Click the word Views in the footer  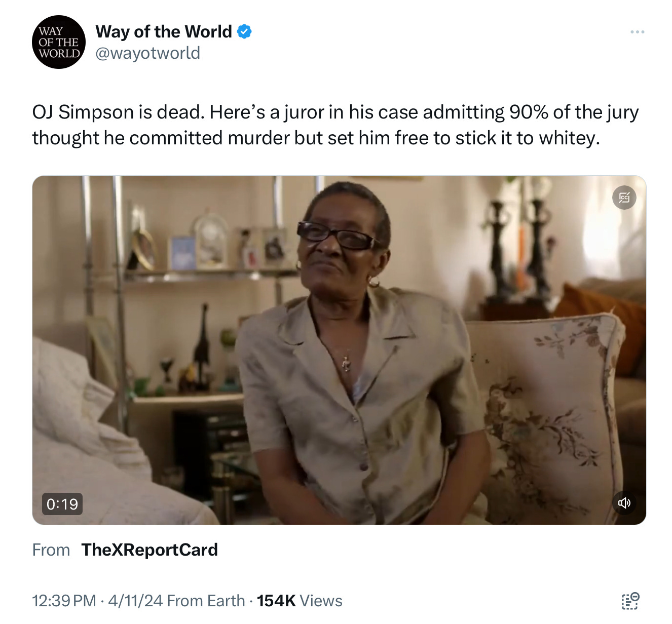pyautogui.click(x=321, y=601)
